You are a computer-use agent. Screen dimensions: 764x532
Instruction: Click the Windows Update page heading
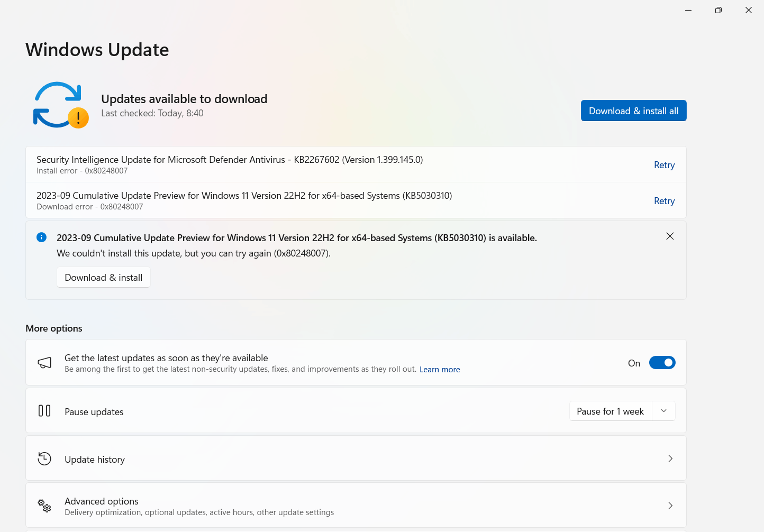(97, 50)
